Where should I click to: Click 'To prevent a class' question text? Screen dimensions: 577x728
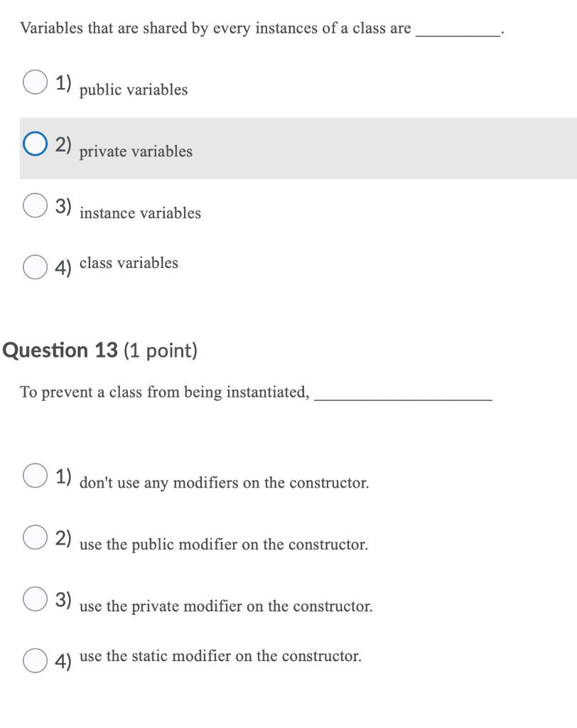click(x=164, y=392)
